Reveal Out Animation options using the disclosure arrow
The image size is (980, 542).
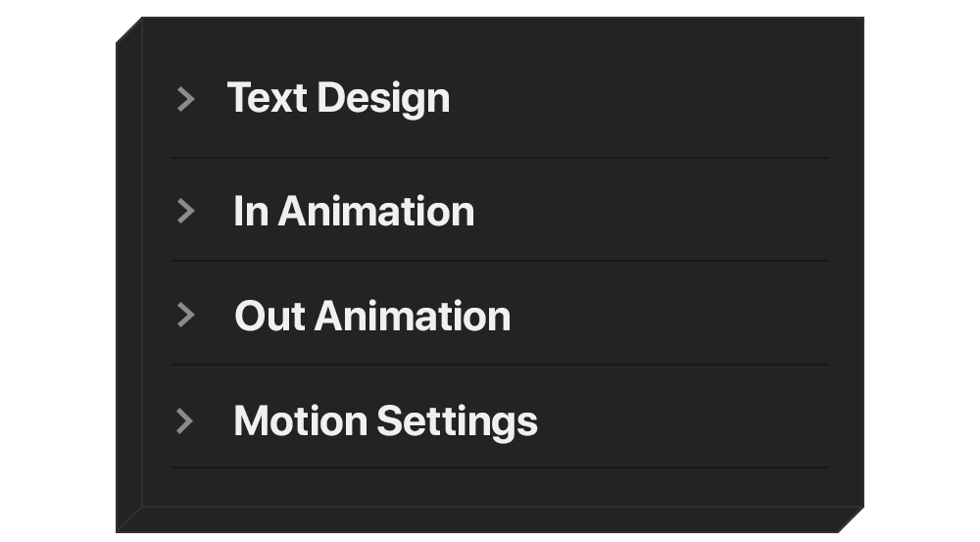click(185, 315)
